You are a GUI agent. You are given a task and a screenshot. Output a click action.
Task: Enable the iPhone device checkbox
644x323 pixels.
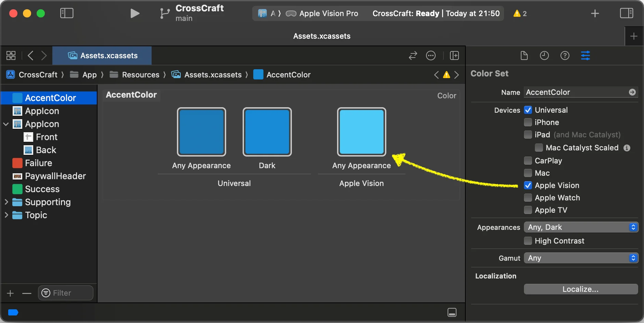coord(528,122)
